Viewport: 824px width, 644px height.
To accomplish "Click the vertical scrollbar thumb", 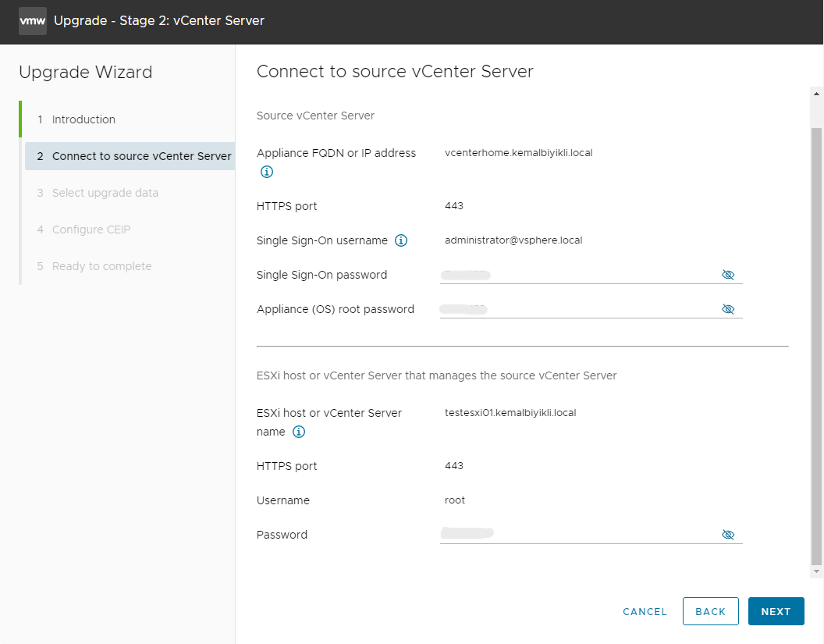I will (x=816, y=345).
